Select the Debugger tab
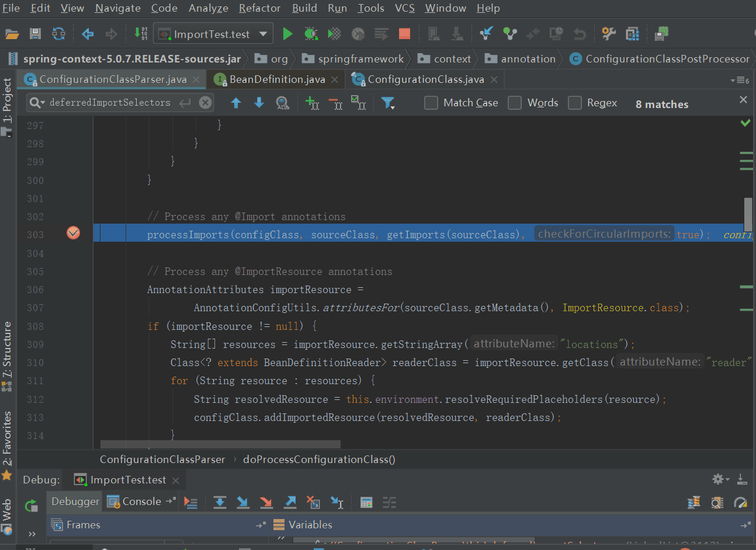The image size is (756, 550). click(x=75, y=502)
